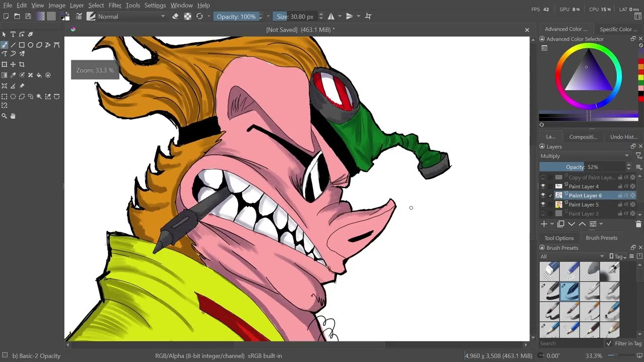Image resolution: width=644 pixels, height=362 pixels.
Task: Expand layer properties dropdown arrow
Action: point(601,224)
